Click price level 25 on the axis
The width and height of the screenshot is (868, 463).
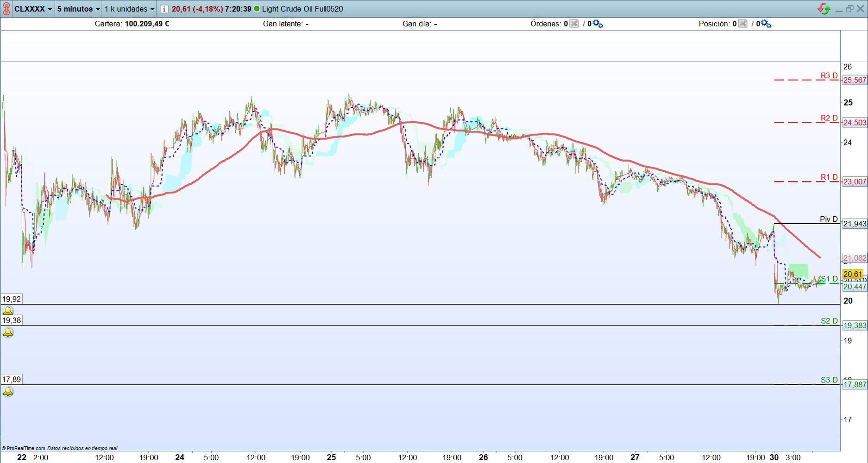(848, 102)
